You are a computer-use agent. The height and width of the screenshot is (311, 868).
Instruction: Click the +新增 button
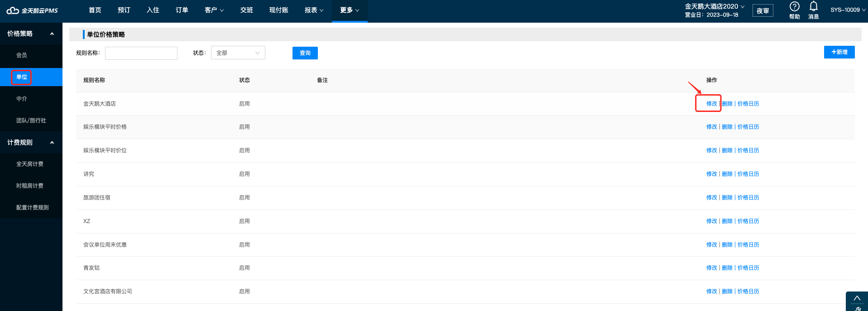pos(839,52)
